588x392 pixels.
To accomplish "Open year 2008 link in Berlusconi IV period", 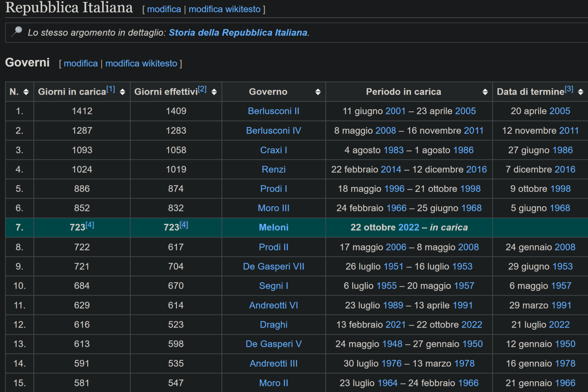I will [x=385, y=131].
